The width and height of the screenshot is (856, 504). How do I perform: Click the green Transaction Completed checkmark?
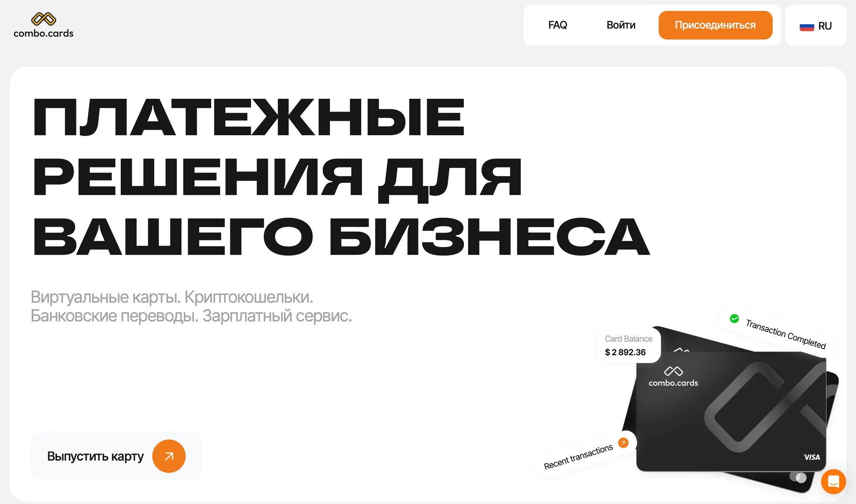tap(734, 319)
